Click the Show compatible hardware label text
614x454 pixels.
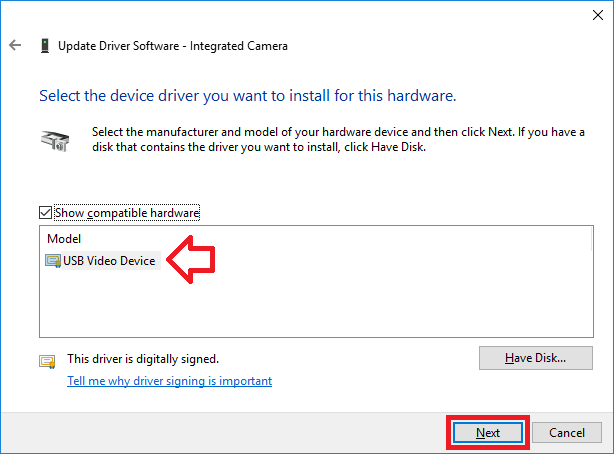pyautogui.click(x=127, y=213)
